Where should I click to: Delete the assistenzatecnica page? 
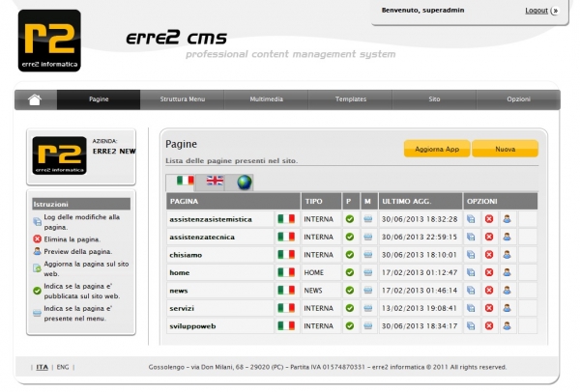tap(489, 237)
